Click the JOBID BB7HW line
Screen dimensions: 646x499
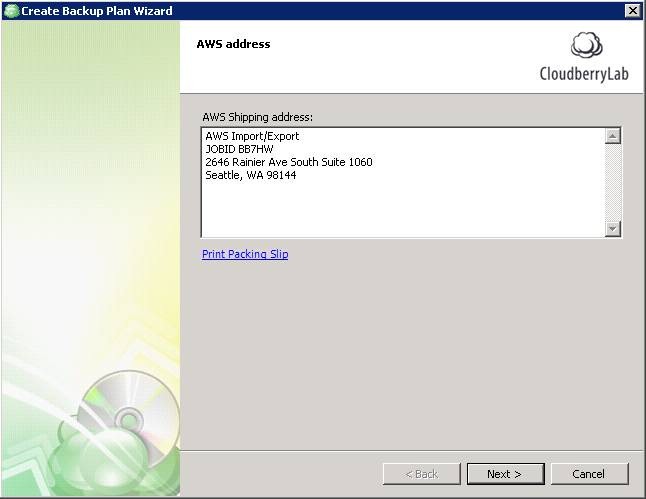coord(239,149)
